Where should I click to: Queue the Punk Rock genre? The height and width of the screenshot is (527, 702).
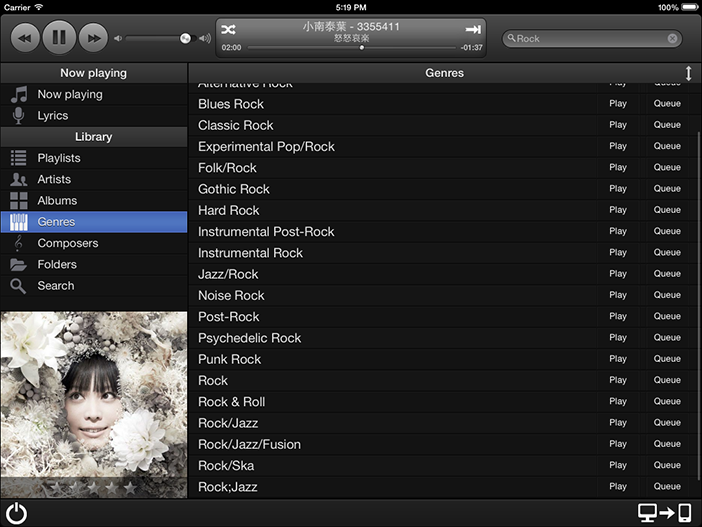click(667, 359)
